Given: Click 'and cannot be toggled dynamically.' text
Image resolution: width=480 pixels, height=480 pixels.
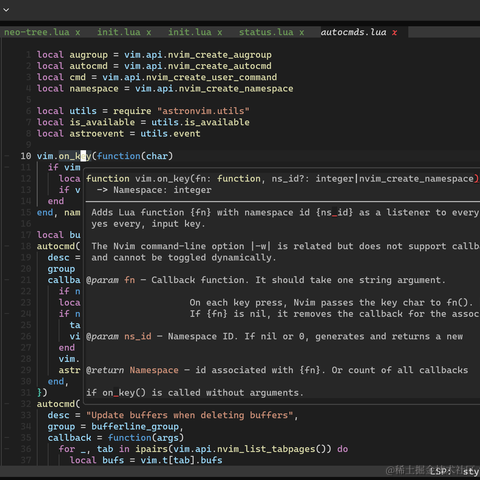Looking at the screenshot, I should click(184, 258).
